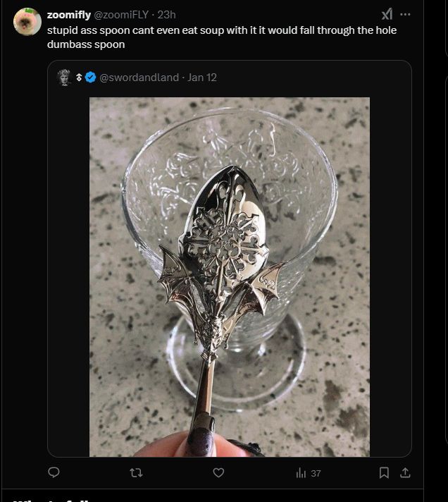Click the reply speech bubble icon
The height and width of the screenshot is (502, 448).
point(54,472)
